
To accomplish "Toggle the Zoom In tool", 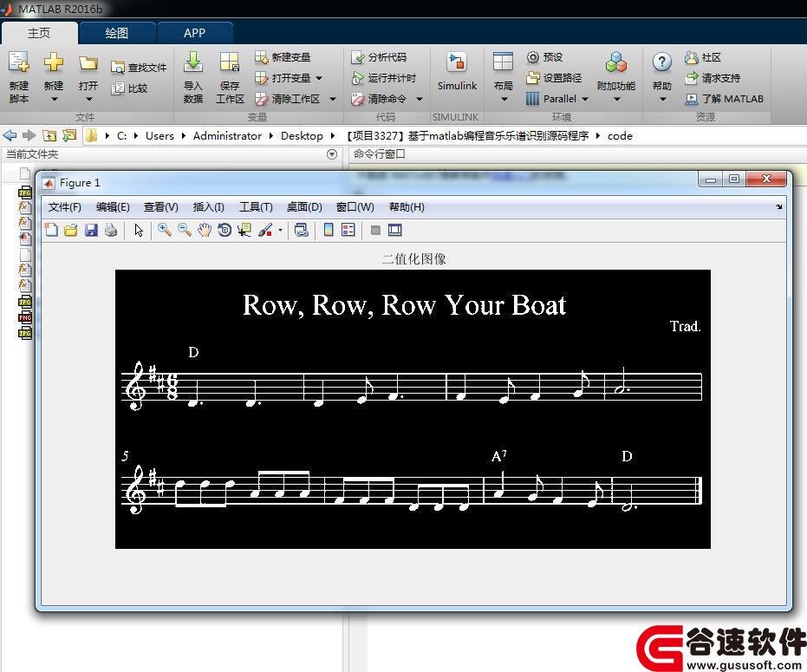I will (165, 230).
